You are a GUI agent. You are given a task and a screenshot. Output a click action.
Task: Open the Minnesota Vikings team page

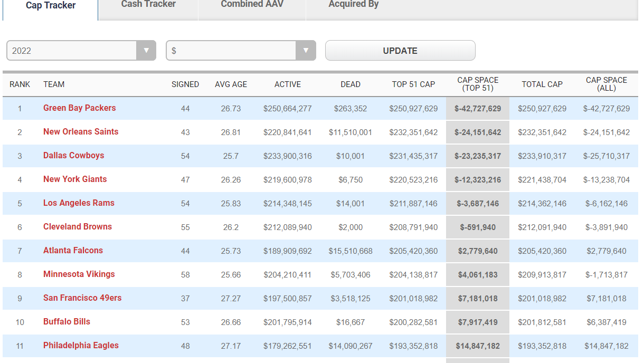pyautogui.click(x=79, y=274)
